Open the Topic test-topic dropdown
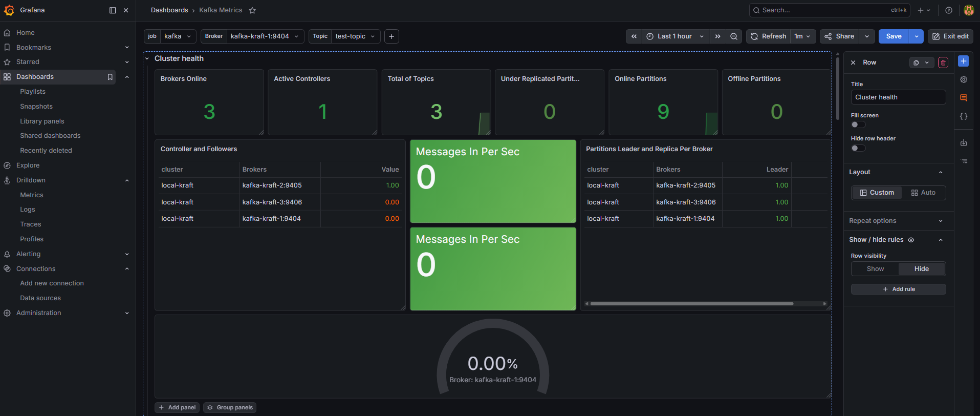 (356, 36)
